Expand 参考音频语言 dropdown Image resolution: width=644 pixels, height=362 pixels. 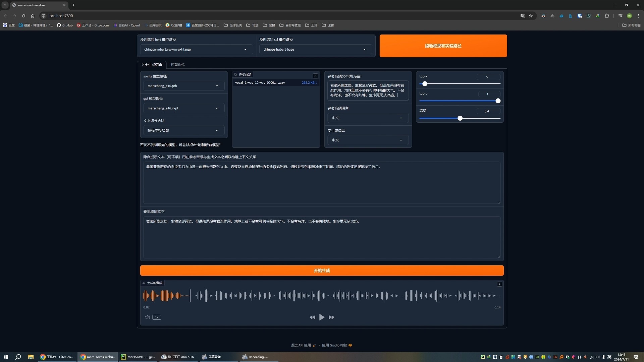pyautogui.click(x=368, y=118)
